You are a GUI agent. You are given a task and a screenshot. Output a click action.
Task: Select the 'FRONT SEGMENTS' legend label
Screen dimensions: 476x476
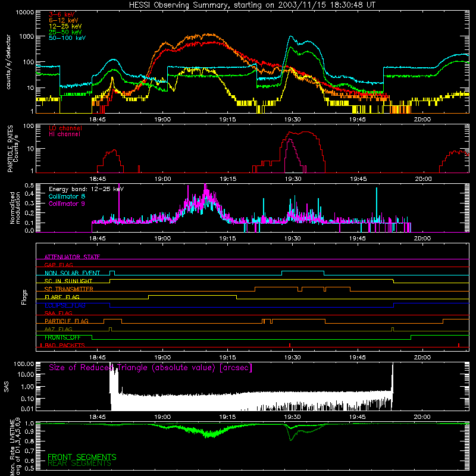coord(82,457)
